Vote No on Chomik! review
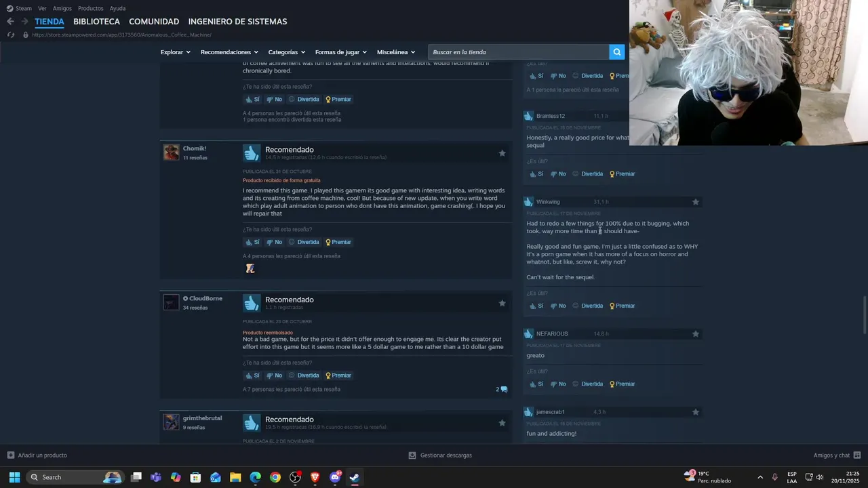The image size is (868, 488). [274, 242]
